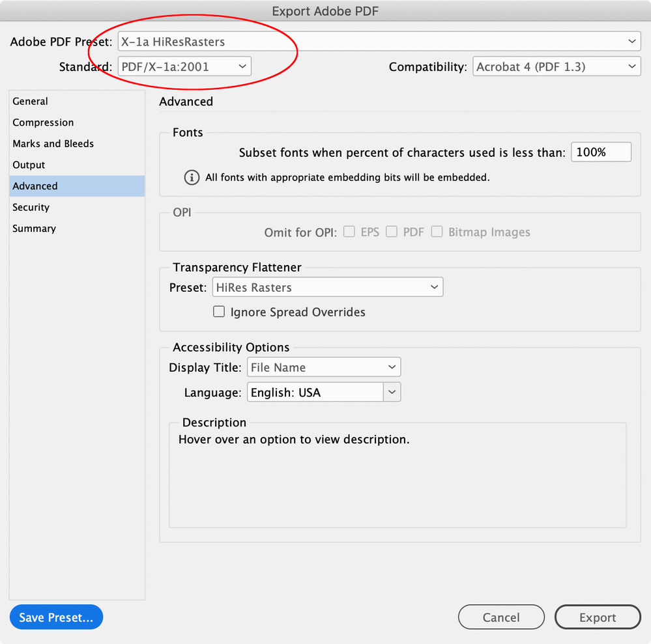Open Marks and Bleeds settings
This screenshot has height=644, width=651.
click(x=77, y=143)
